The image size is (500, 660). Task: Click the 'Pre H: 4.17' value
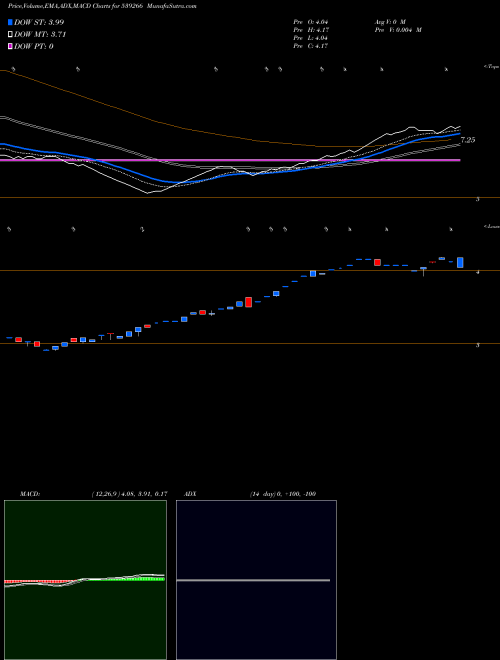[x=311, y=30]
